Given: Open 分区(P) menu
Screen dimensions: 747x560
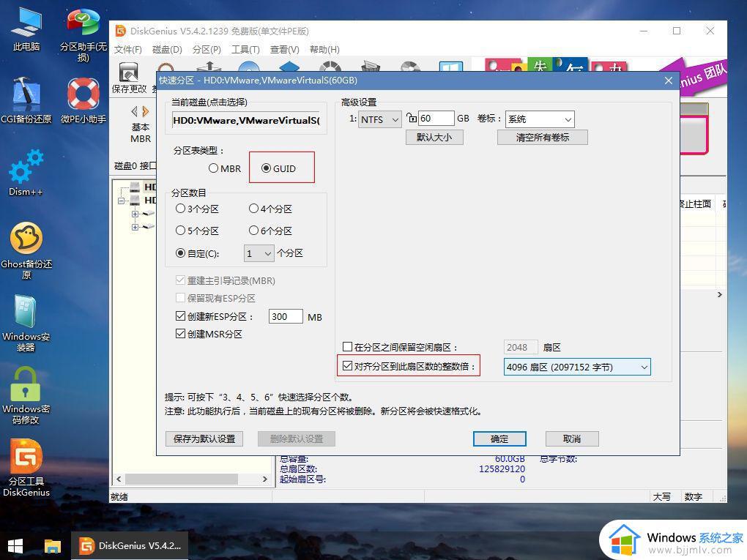Looking at the screenshot, I should click(x=207, y=50).
